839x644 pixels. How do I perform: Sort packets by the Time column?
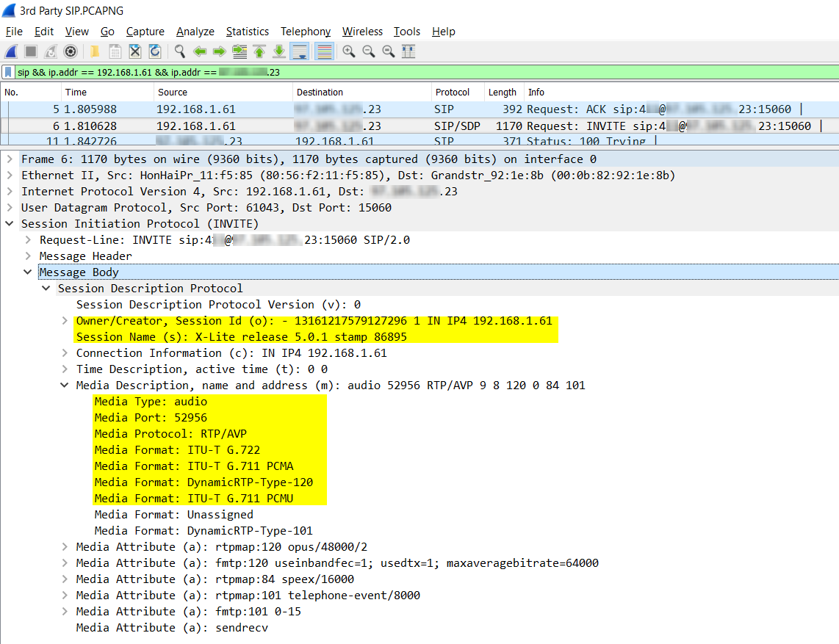107,92
